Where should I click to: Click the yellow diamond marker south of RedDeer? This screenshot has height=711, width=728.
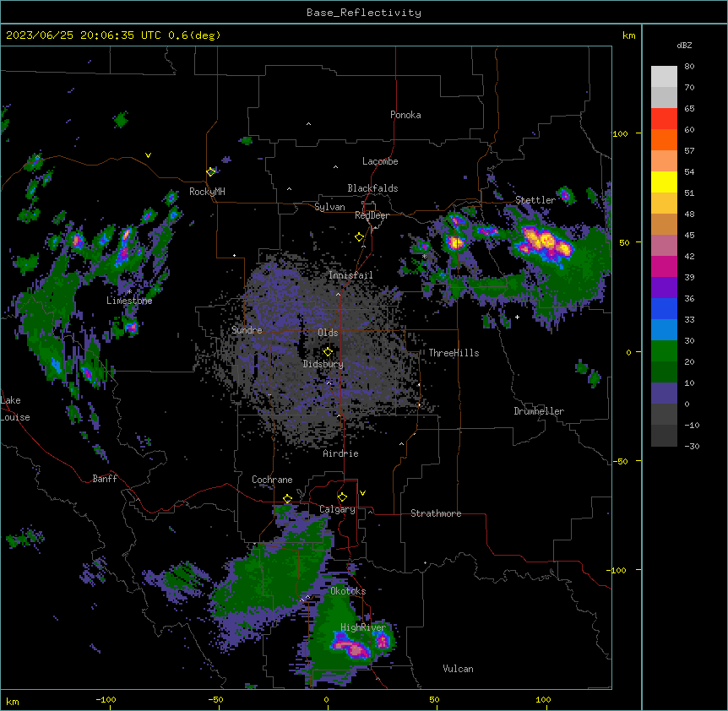pos(359,237)
